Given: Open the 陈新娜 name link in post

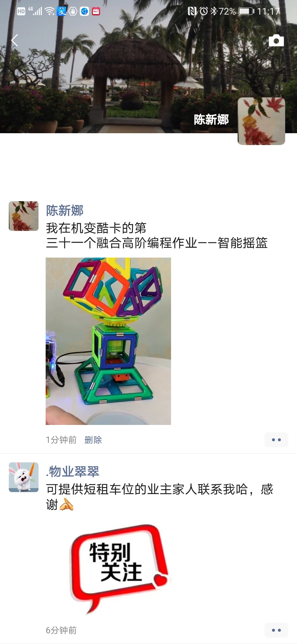Looking at the screenshot, I should tap(65, 211).
